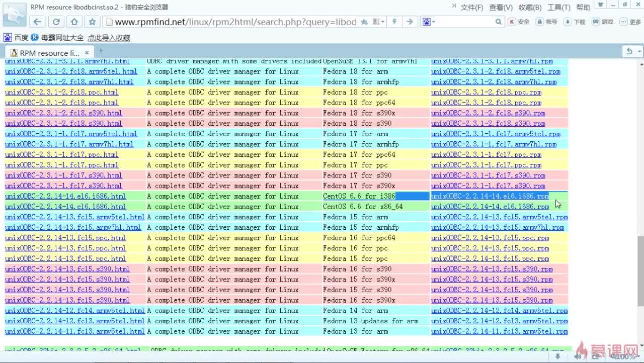
Task: Click 点此导入收藏 to import favorites
Action: [x=109, y=37]
